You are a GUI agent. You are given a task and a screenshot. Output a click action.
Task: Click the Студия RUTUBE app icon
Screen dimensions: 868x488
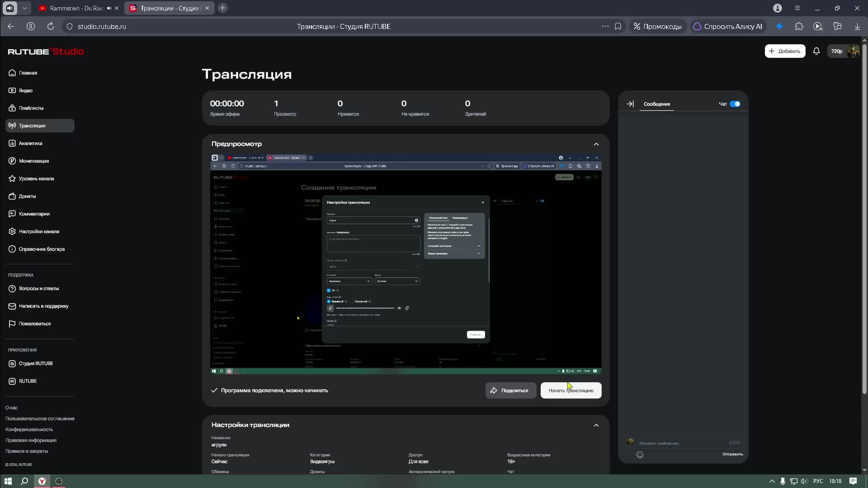coord(12,363)
